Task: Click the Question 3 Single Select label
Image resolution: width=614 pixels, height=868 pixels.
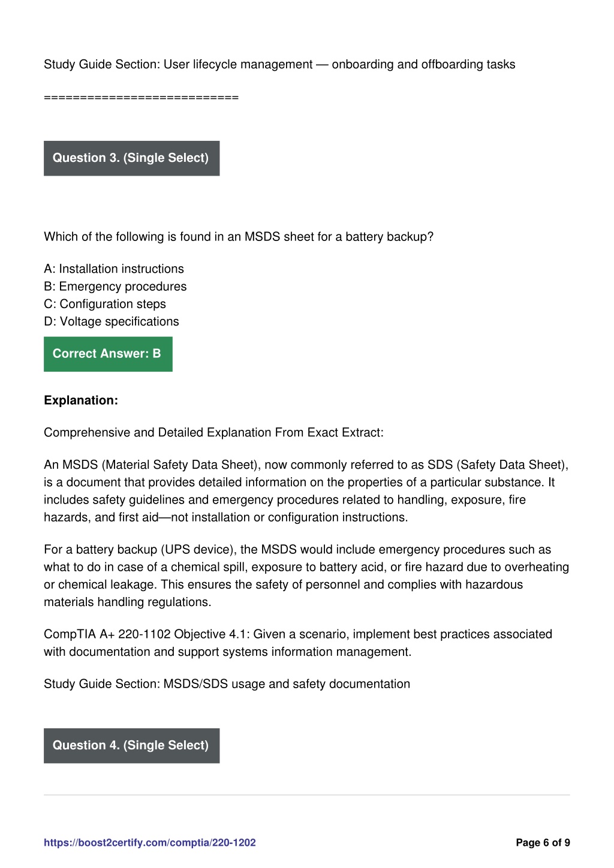Action: point(131,158)
